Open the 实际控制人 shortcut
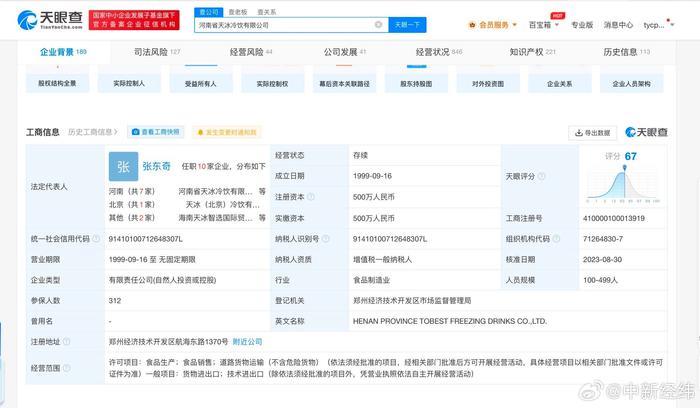700x408 pixels. (x=129, y=85)
